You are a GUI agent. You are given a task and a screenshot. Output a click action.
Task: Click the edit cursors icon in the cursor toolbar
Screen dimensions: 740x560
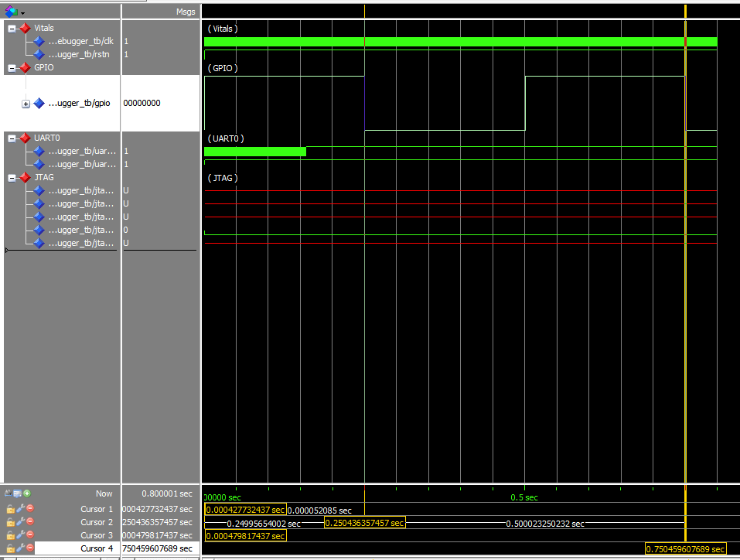(x=16, y=493)
